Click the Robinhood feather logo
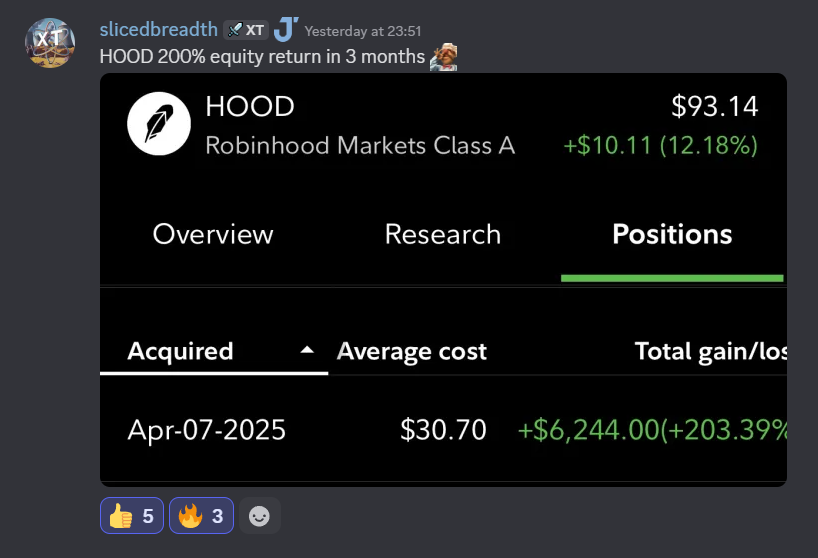Viewport: 818px width, 558px height. tap(159, 124)
